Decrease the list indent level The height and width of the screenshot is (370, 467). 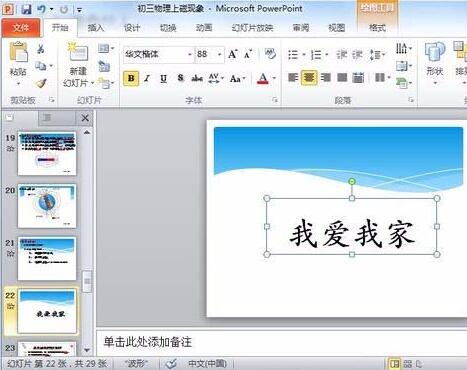tap(342, 54)
